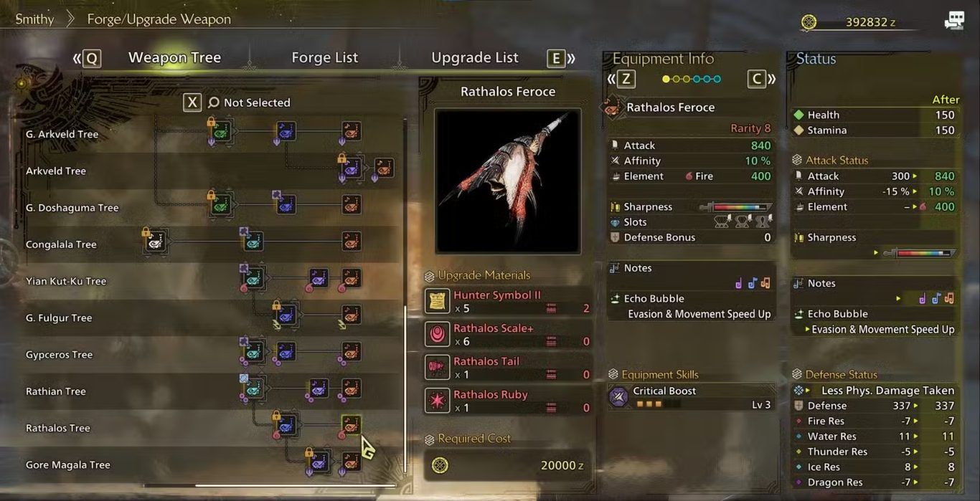Image resolution: width=980 pixels, height=501 pixels.
Task: Click the vertical scrollbar of weapon tree
Action: tap(406, 389)
